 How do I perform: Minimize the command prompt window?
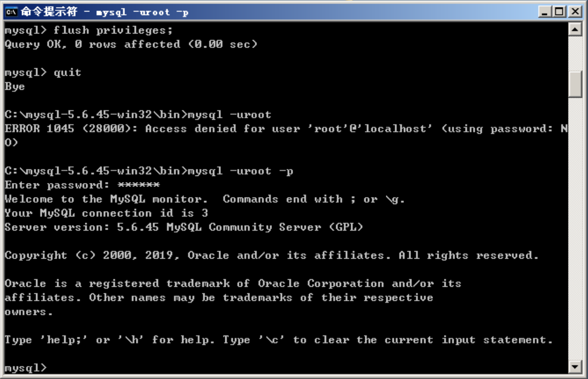[x=545, y=12]
